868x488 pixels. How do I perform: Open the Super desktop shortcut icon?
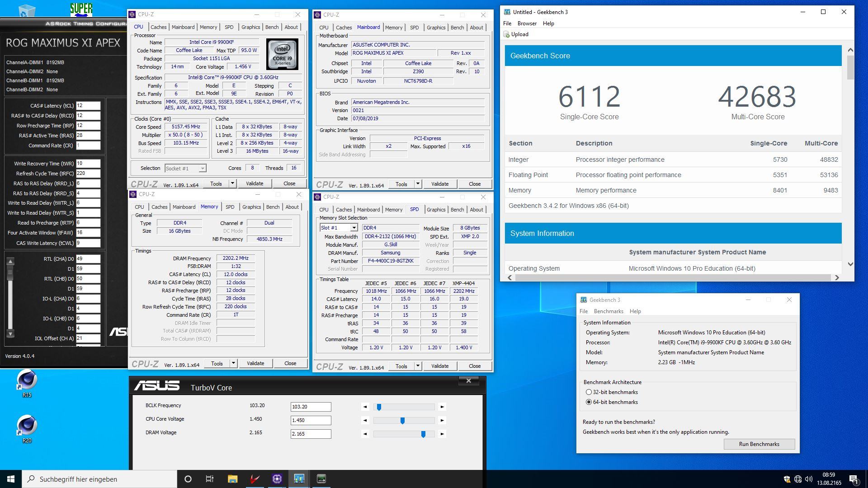click(x=81, y=9)
